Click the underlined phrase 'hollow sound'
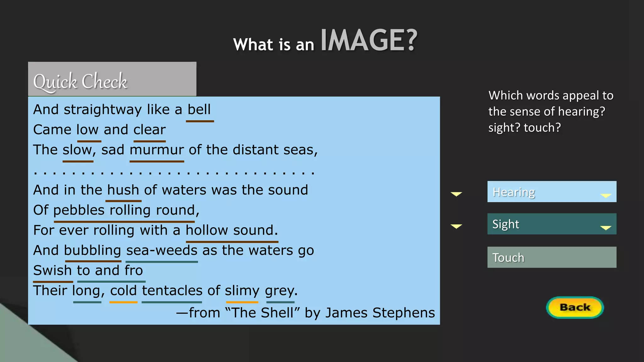644x362 pixels. (x=231, y=230)
